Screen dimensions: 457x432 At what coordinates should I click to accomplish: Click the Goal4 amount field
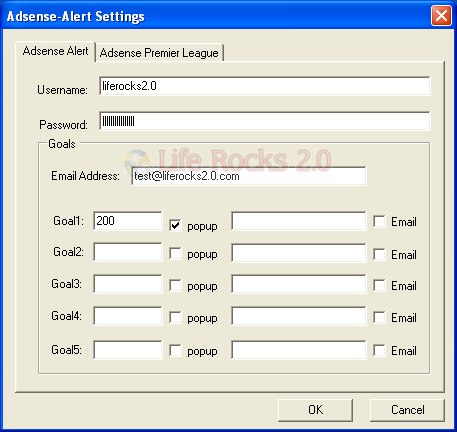(x=128, y=316)
